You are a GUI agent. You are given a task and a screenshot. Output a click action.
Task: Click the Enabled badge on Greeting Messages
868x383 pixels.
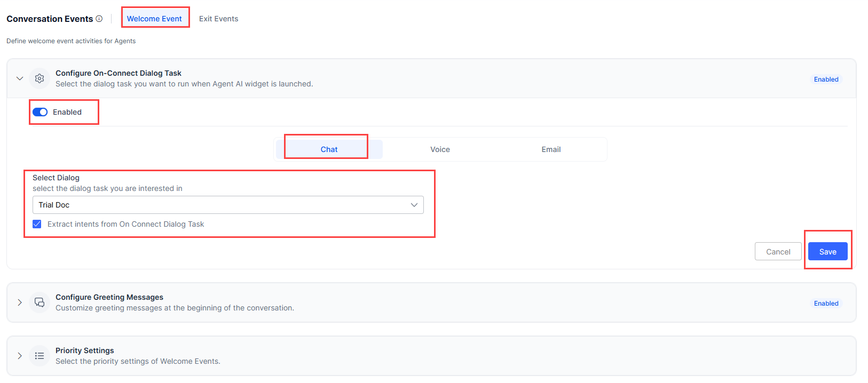[x=826, y=304]
